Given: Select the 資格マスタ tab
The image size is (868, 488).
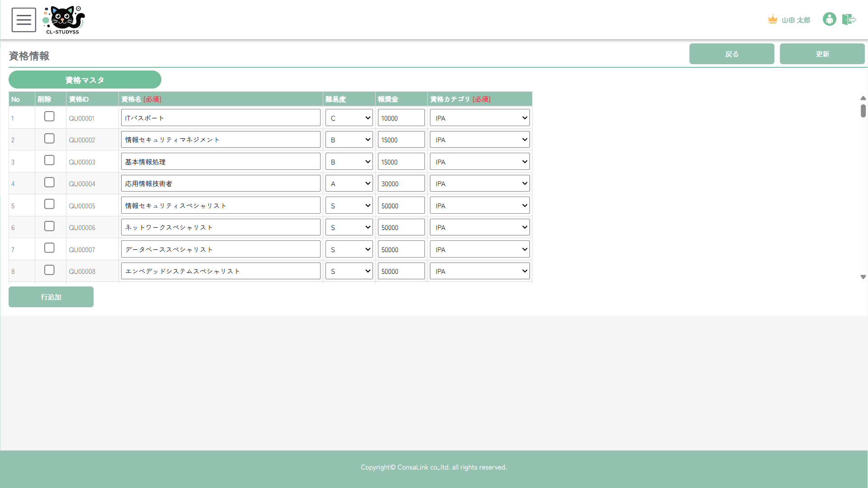Looking at the screenshot, I should [85, 80].
